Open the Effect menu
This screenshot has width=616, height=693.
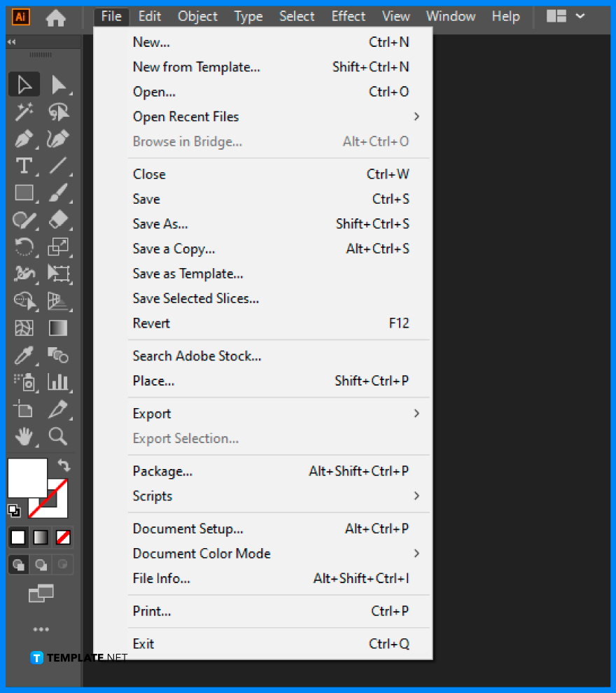click(x=348, y=15)
